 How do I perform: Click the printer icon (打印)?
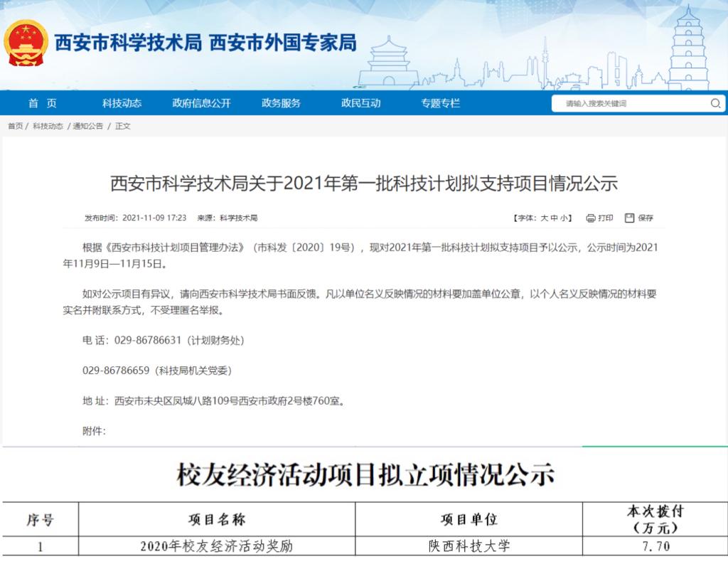pyautogui.click(x=591, y=218)
